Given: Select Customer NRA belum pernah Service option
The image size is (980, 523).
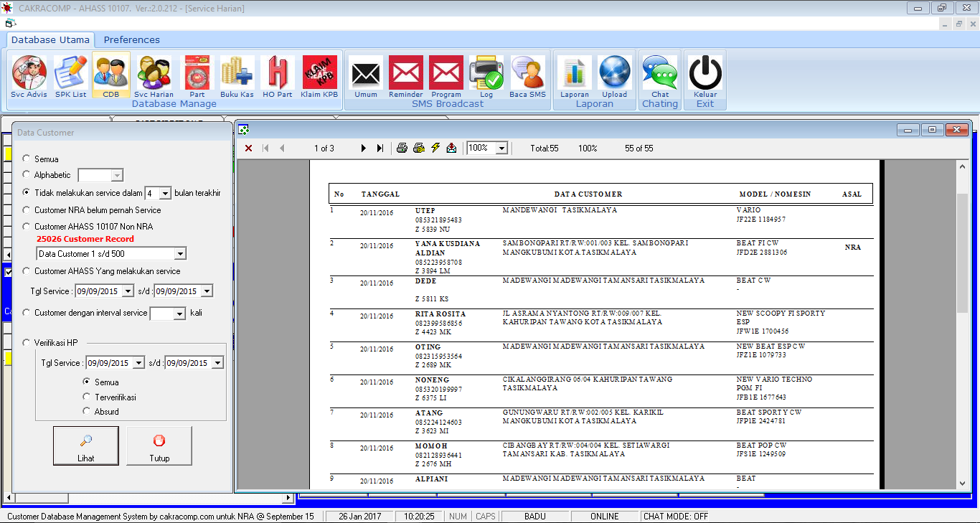Looking at the screenshot, I should pyautogui.click(x=27, y=210).
